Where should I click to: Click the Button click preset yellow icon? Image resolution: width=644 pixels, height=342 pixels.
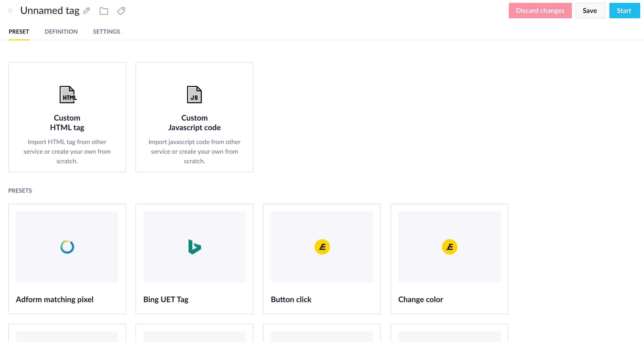[x=322, y=247]
